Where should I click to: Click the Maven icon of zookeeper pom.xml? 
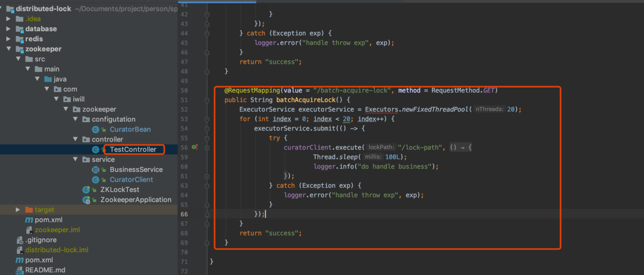pyautogui.click(x=29, y=220)
